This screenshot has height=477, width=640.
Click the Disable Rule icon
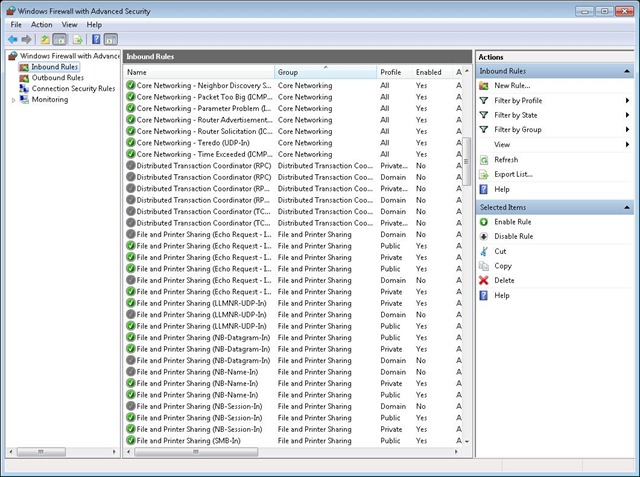(x=484, y=236)
